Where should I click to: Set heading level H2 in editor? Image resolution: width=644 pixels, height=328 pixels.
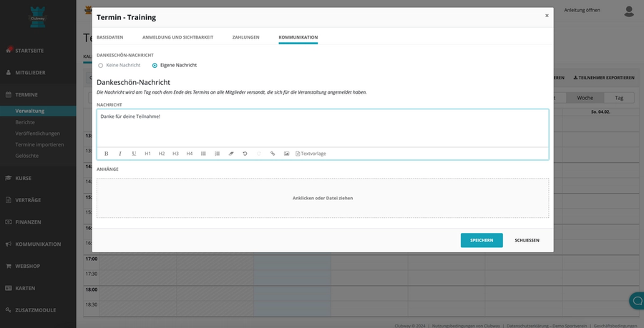pyautogui.click(x=162, y=154)
